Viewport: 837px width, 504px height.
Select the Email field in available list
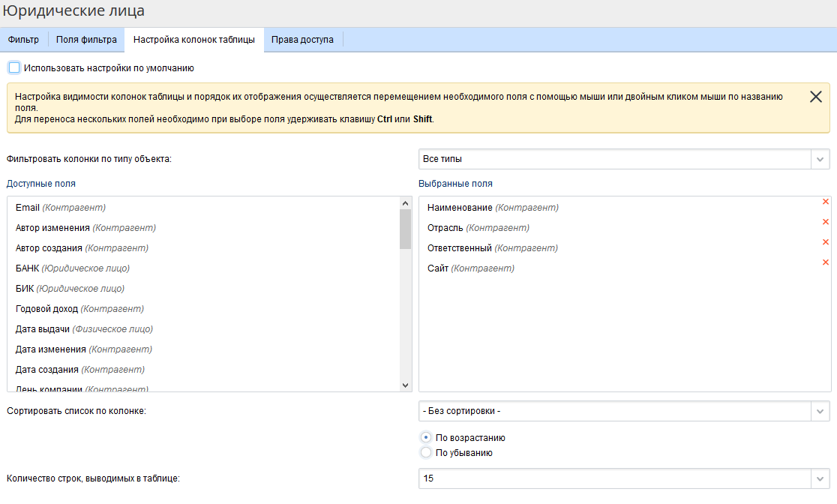28,208
